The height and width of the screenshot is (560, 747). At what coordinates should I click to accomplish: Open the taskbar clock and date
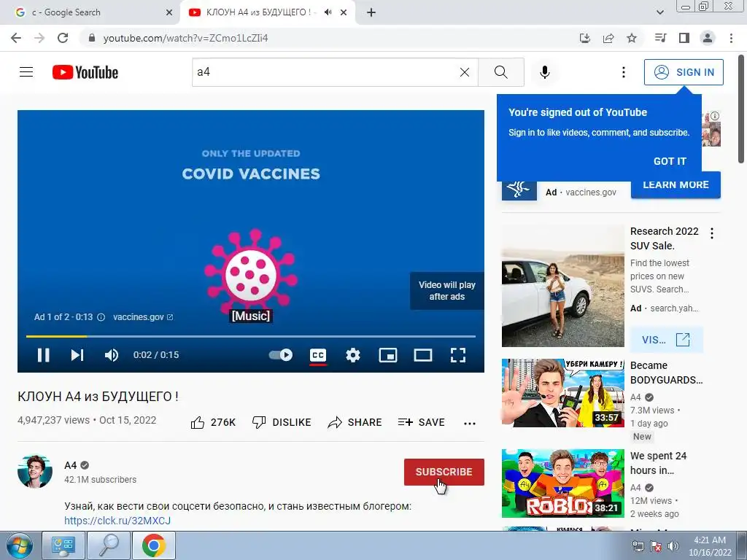pyautogui.click(x=710, y=546)
